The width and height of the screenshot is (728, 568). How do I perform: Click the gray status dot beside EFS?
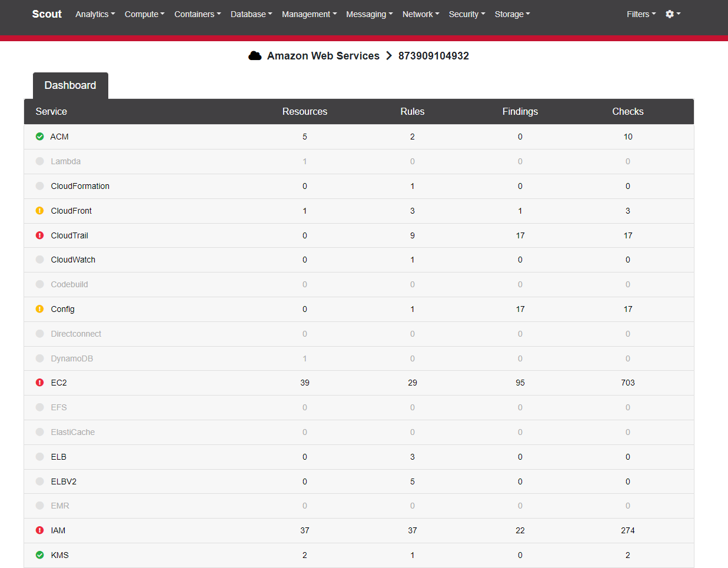(39, 407)
